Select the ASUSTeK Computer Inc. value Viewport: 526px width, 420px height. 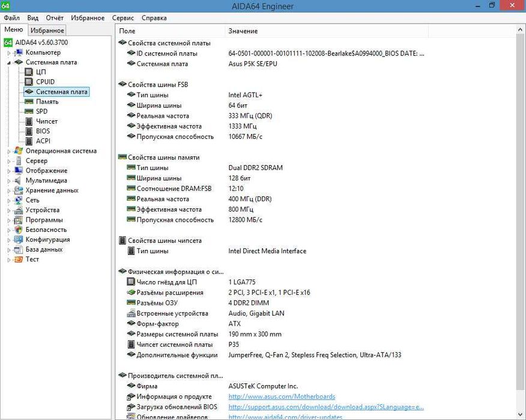tap(264, 386)
